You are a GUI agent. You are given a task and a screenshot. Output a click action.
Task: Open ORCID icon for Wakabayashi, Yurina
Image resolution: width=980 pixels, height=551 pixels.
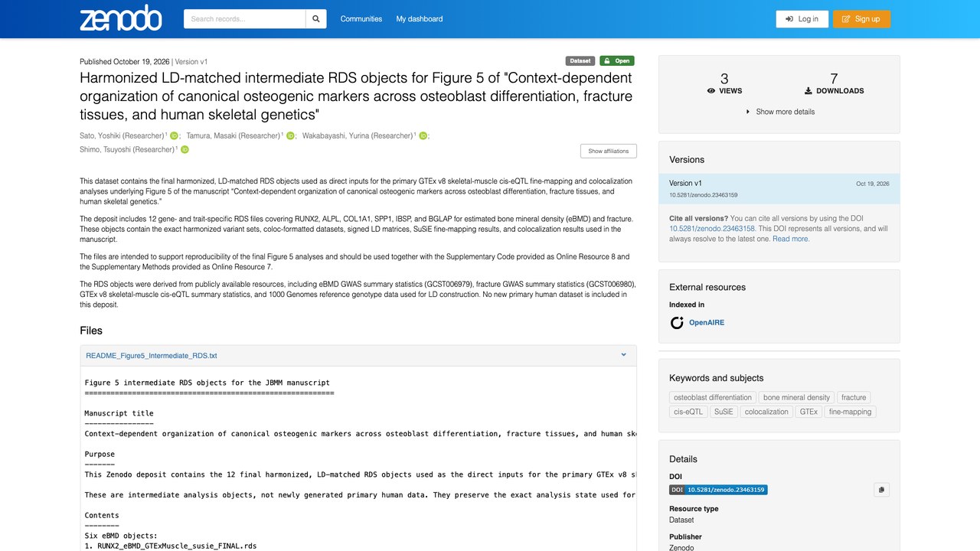[422, 136]
